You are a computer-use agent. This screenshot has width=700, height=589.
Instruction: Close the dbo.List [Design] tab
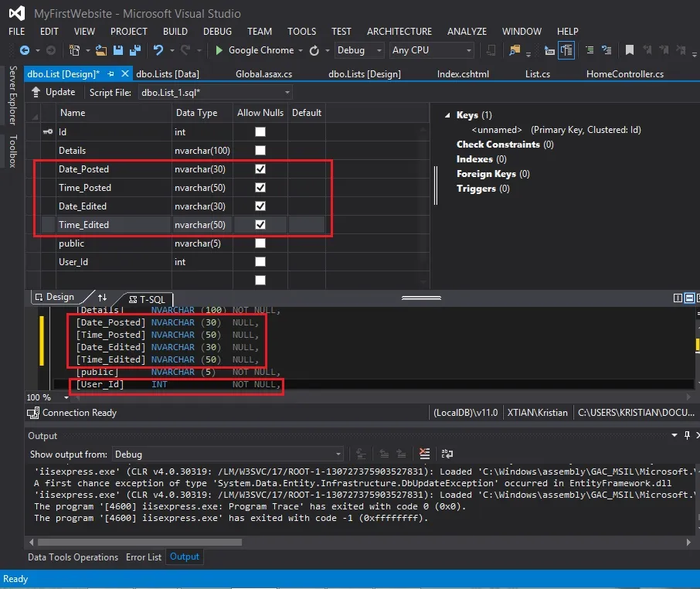click(125, 73)
